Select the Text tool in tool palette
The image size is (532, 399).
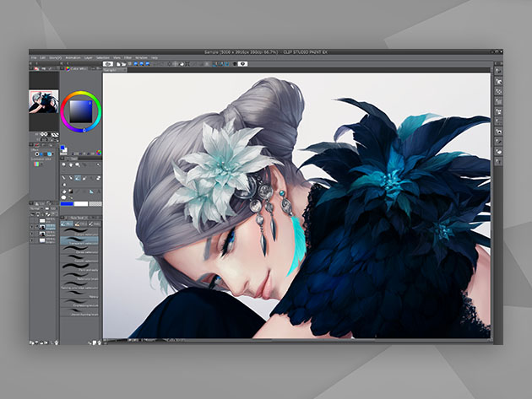coord(99,191)
